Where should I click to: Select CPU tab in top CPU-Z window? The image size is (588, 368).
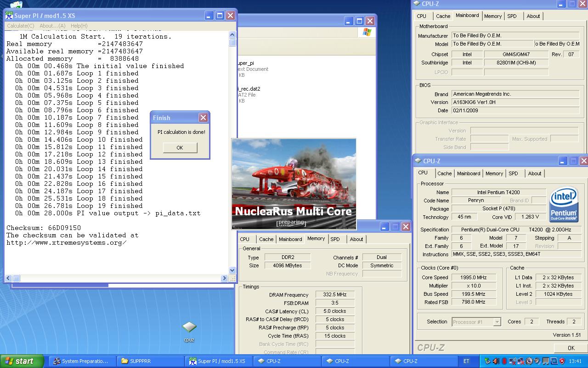421,16
